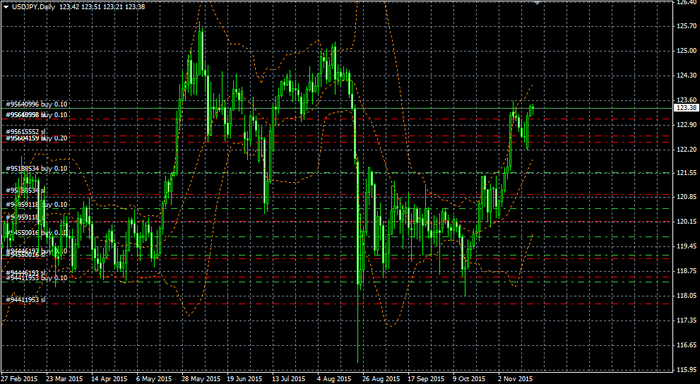
Task: Select order label #94441953 buy 0.10
Action: click(x=37, y=278)
